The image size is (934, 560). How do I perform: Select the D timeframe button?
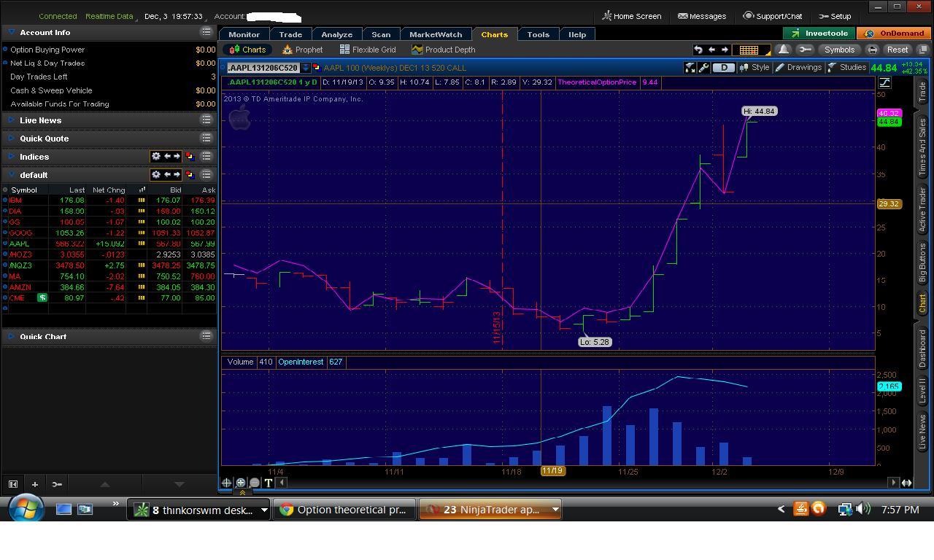click(x=723, y=67)
